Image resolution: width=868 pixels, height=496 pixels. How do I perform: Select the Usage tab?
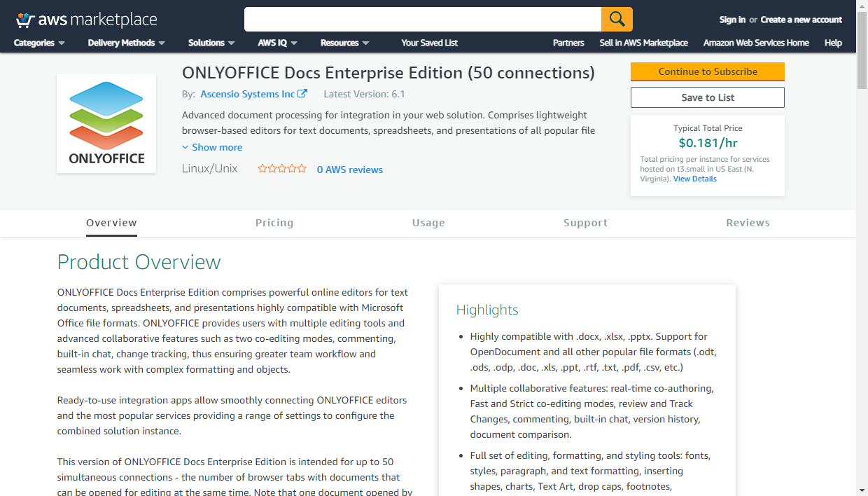[428, 223]
